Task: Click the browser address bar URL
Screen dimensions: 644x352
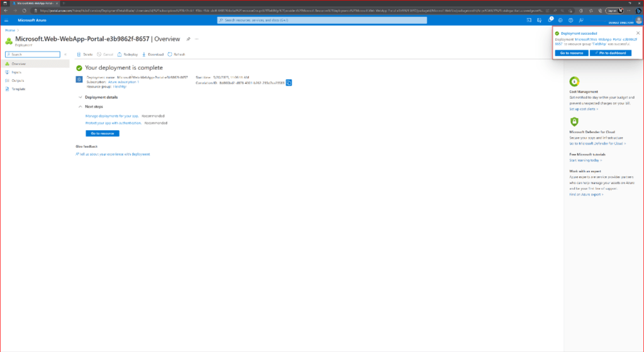Action: (x=292, y=11)
